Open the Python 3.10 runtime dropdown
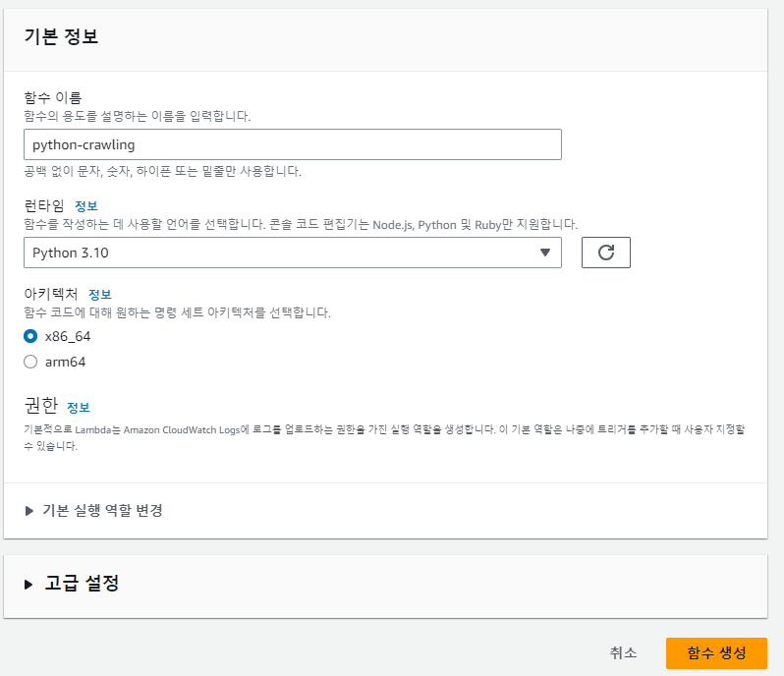The height and width of the screenshot is (676, 784). (x=293, y=253)
